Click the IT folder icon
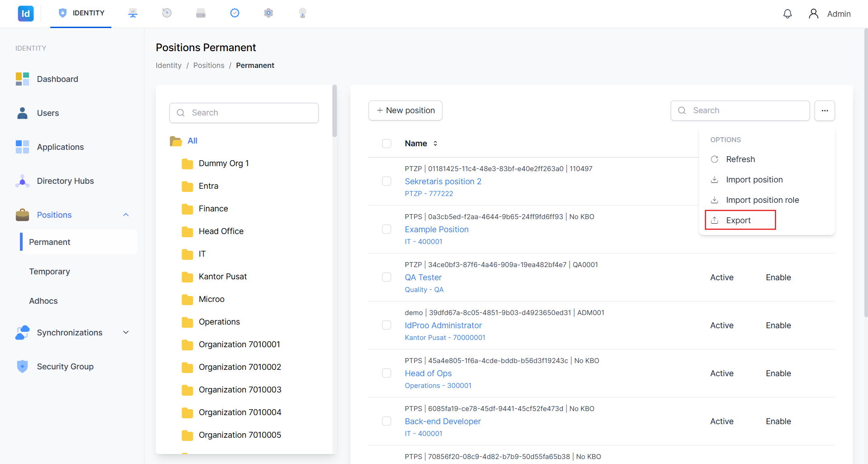The width and height of the screenshot is (868, 464). (187, 254)
